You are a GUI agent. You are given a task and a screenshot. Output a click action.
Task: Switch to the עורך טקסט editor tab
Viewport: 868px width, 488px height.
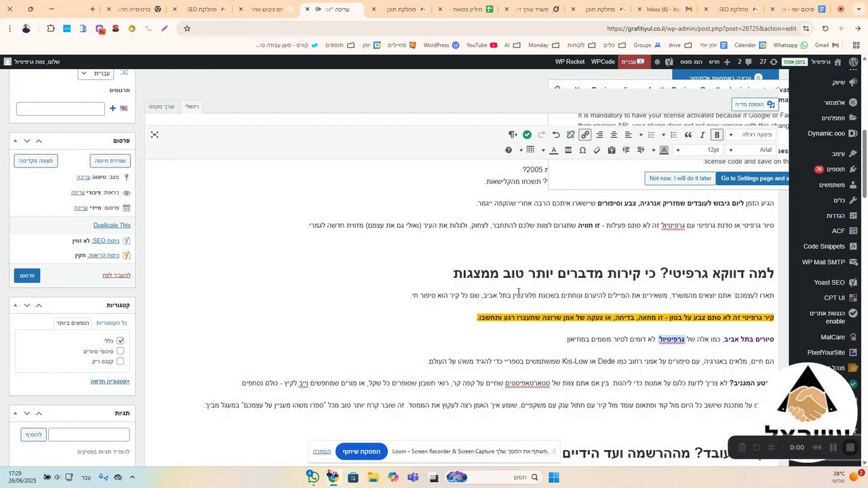(161, 106)
